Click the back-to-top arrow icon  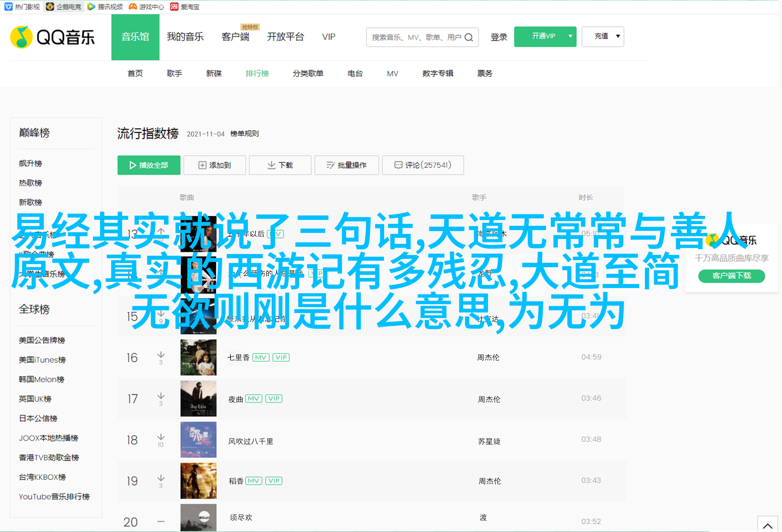click(x=768, y=526)
